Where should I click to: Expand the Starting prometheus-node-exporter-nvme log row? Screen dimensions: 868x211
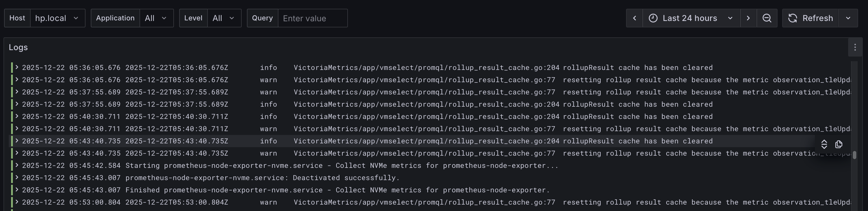pos(17,165)
